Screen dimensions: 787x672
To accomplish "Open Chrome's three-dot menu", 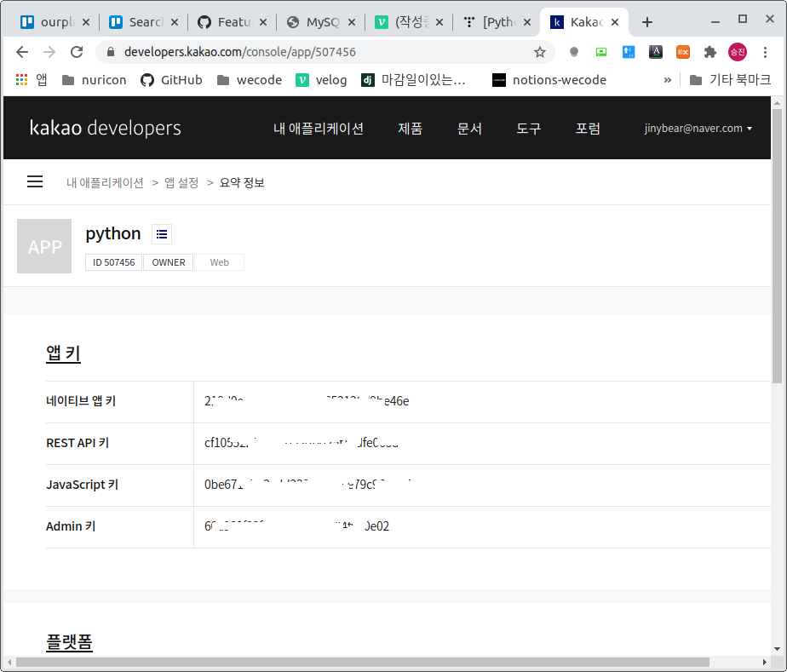I will 764,52.
